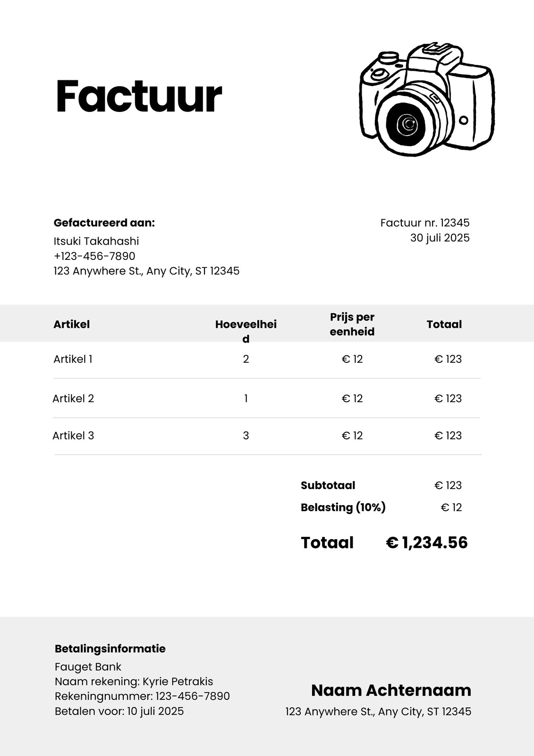The width and height of the screenshot is (534, 756).
Task: Click the Artikel column header
Action: point(71,324)
